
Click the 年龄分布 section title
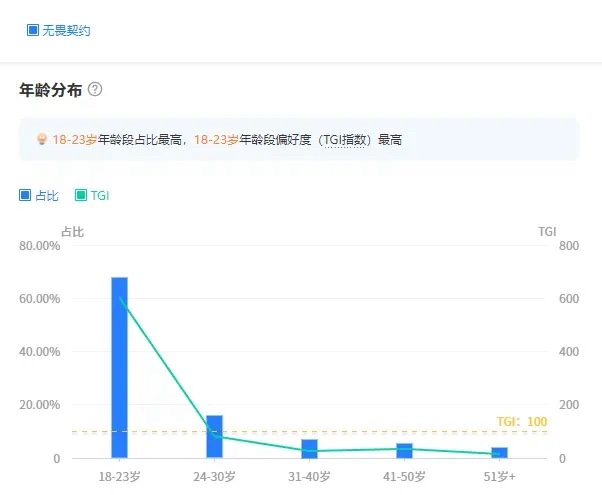50,89
